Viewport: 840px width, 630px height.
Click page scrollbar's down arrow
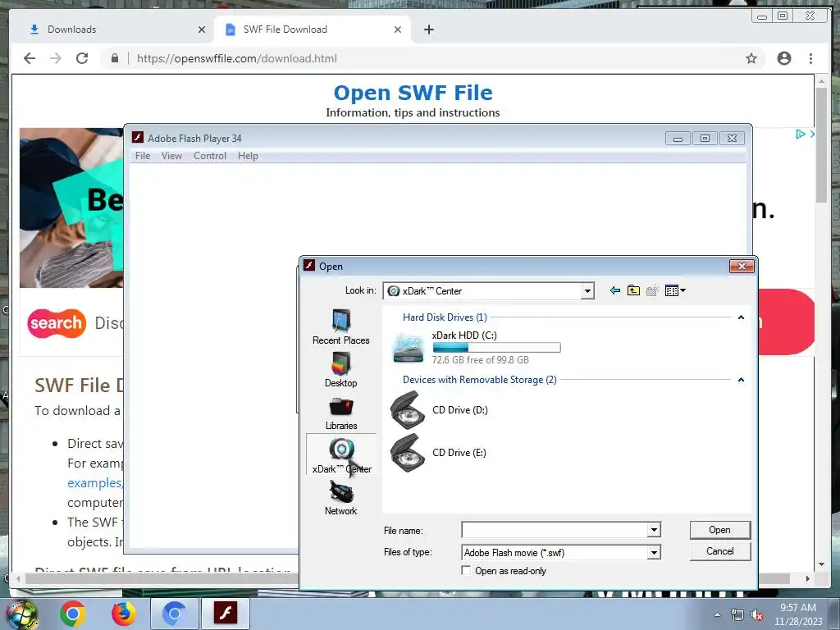point(822,564)
